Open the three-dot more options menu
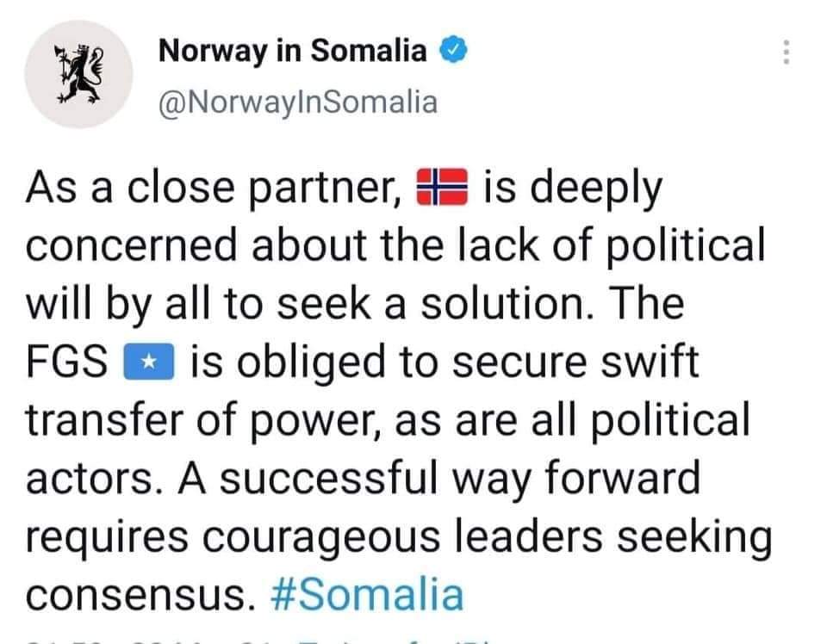Image resolution: width=827 pixels, height=644 pixels. coord(786,53)
